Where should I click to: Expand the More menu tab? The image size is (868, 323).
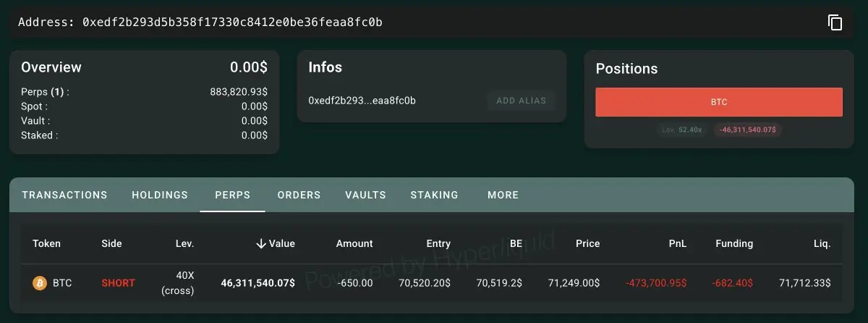(x=503, y=195)
